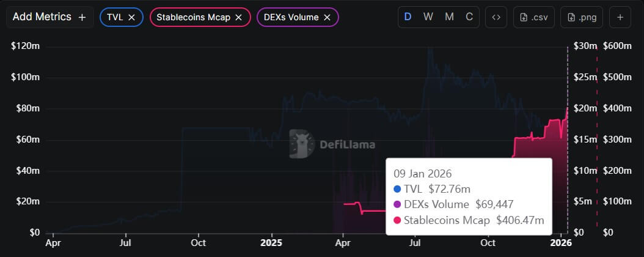This screenshot has height=257, width=644.
Task: Download chart data as .csv
Action: (534, 17)
